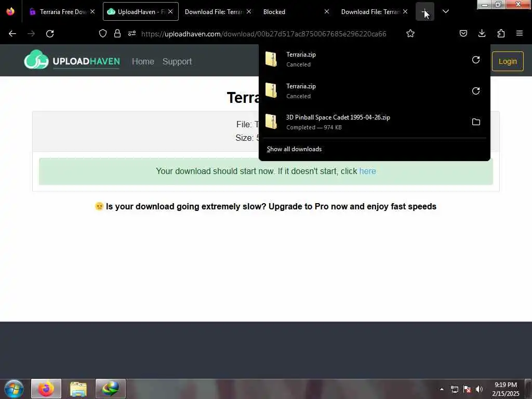This screenshot has height=399, width=532.
Task: Click the Firefox View icon
Action: click(x=10, y=11)
